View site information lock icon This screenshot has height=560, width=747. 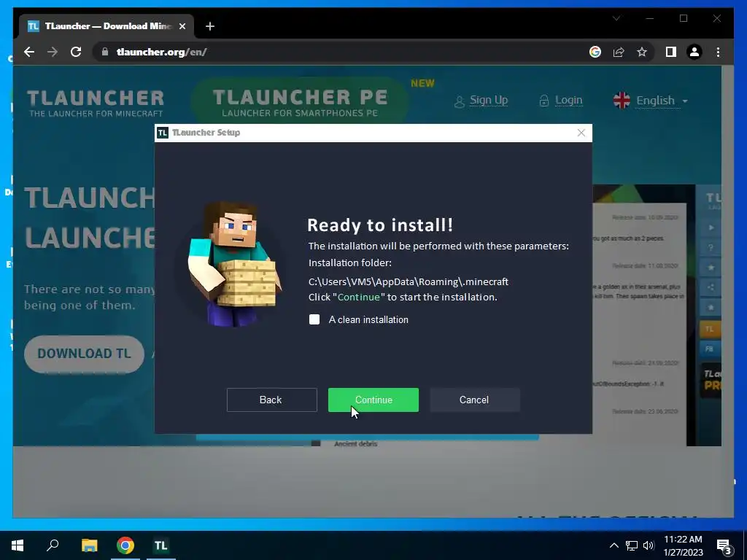pyautogui.click(x=105, y=52)
